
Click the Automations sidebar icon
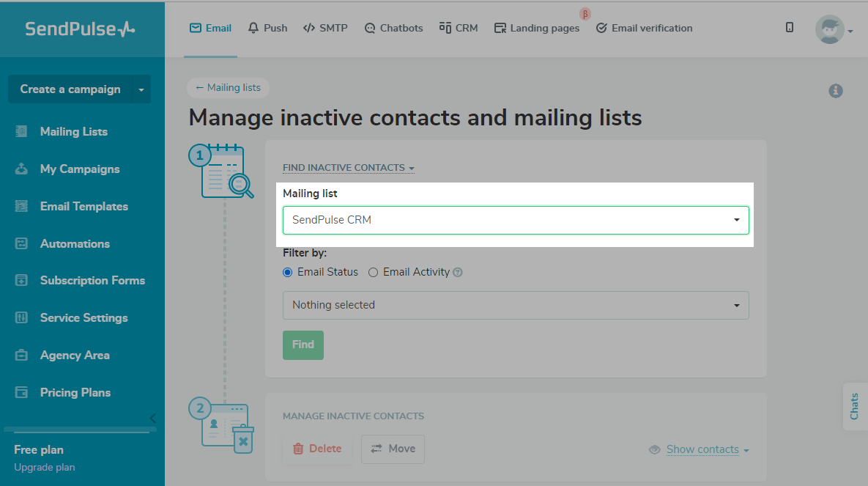(21, 243)
